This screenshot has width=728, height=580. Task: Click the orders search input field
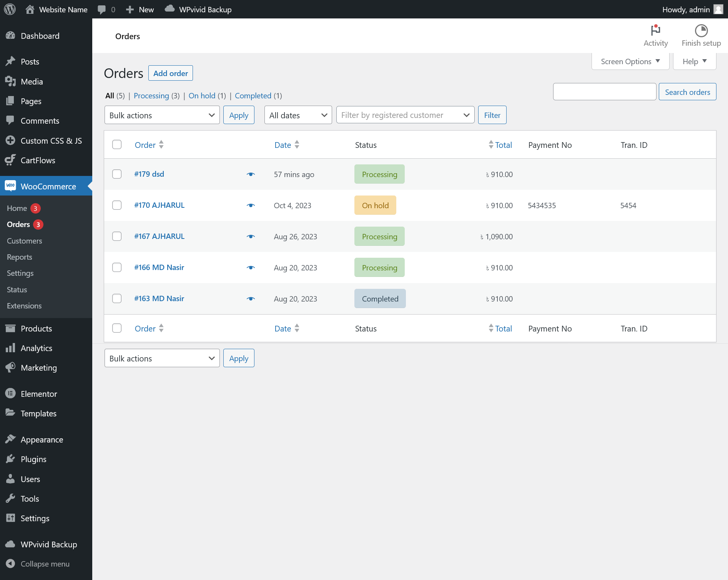[x=604, y=92]
